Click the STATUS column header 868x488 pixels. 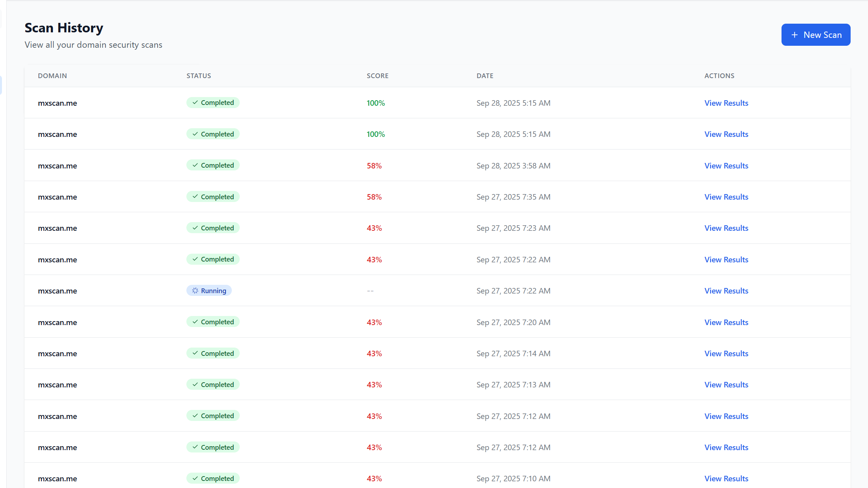pos(199,75)
